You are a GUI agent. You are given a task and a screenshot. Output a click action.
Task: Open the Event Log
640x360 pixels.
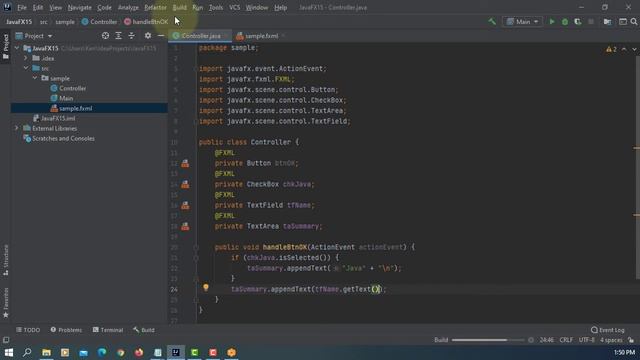click(x=607, y=330)
